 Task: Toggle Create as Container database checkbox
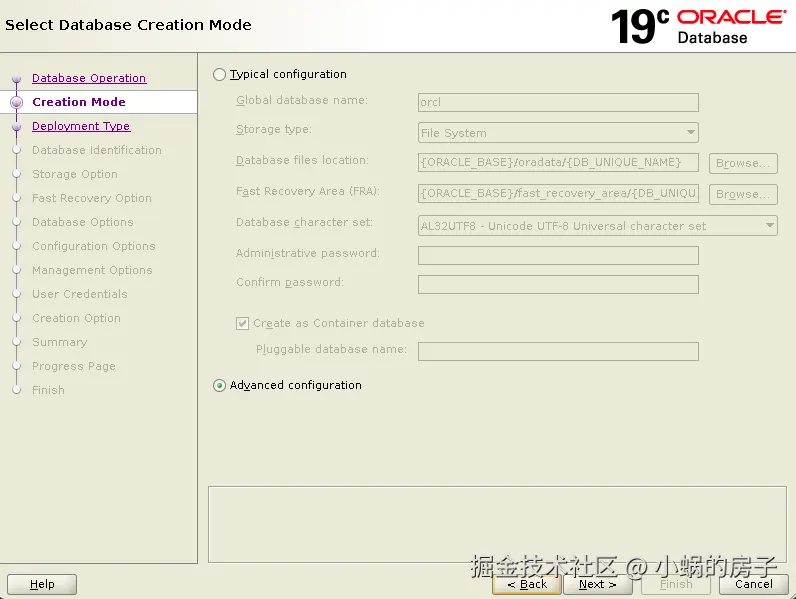(242, 323)
